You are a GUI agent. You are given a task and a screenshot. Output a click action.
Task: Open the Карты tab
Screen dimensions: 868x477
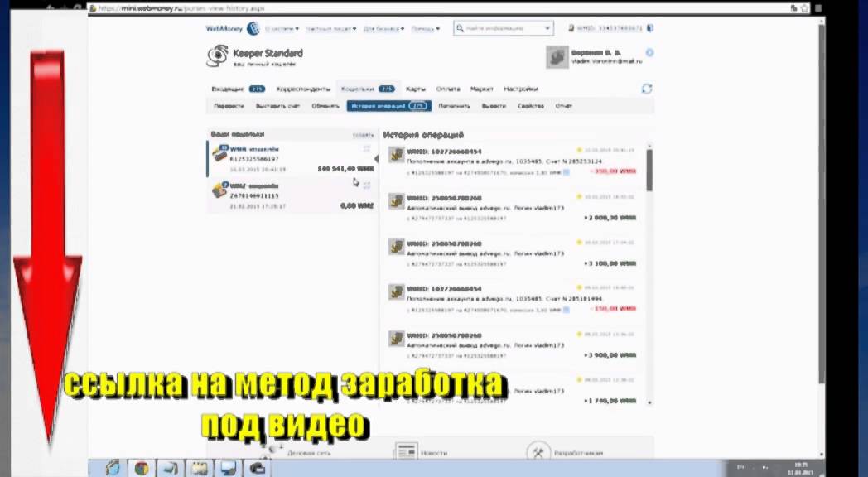click(x=416, y=89)
